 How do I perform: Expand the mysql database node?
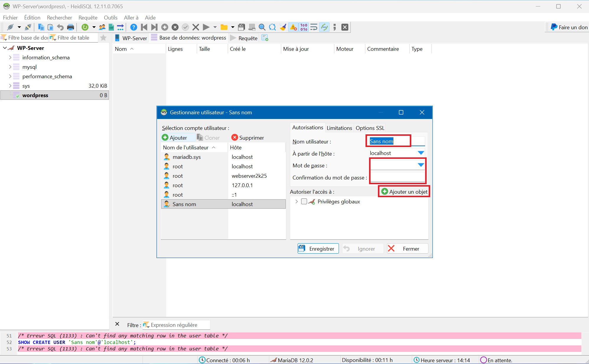[10, 67]
